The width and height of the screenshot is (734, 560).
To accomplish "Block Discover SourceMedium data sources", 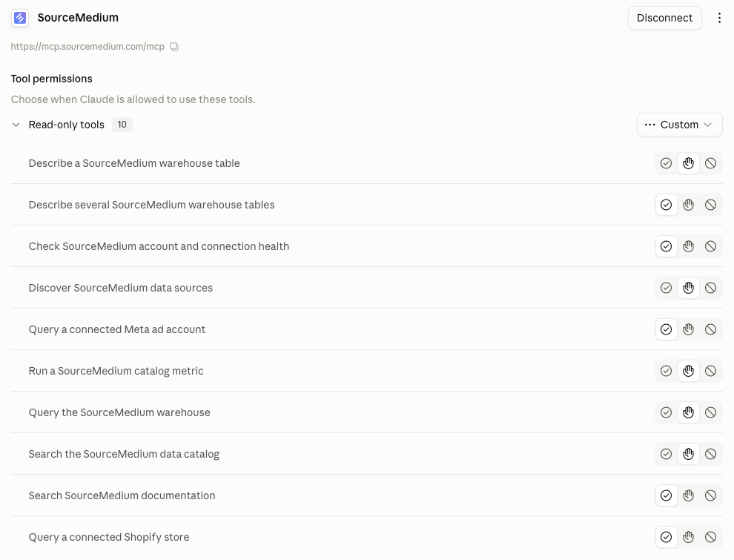I will (x=710, y=288).
